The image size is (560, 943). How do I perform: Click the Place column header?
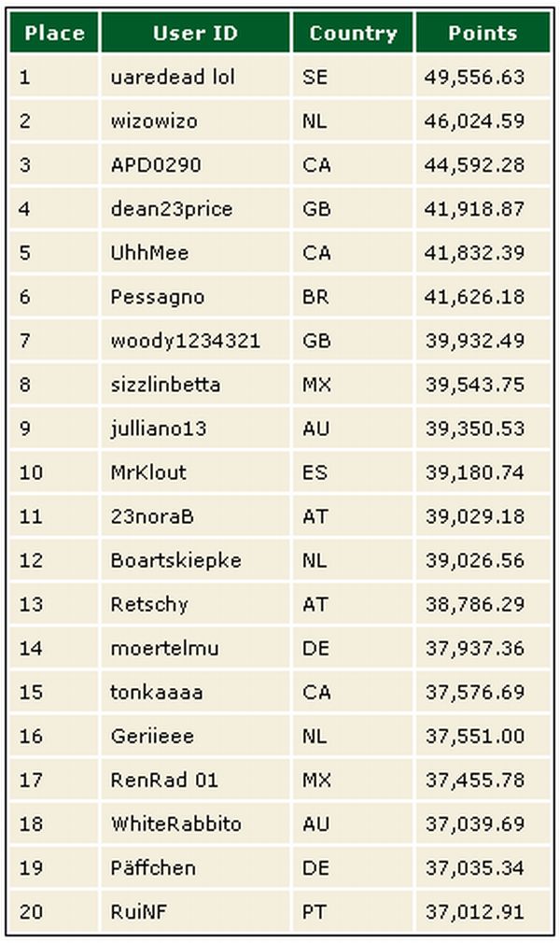pyautogui.click(x=54, y=33)
